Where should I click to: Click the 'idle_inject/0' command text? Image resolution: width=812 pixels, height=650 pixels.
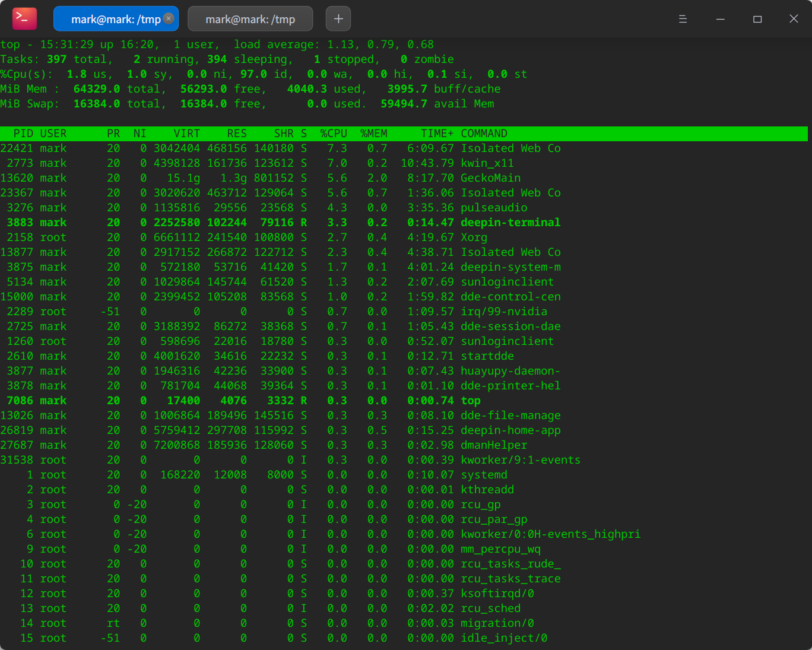click(504, 638)
